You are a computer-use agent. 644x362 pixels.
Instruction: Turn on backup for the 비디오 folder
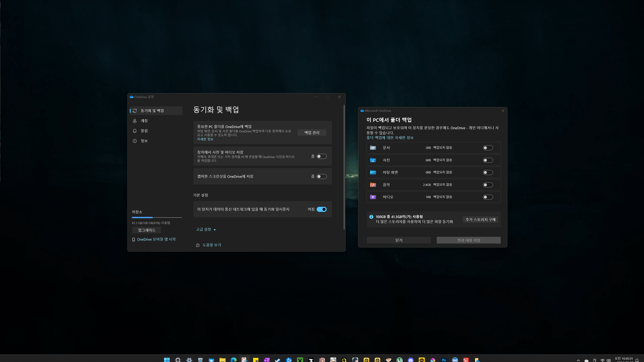[488, 197]
